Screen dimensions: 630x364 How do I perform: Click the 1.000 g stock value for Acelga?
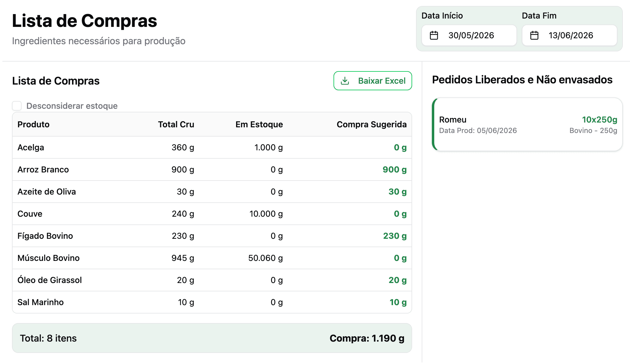269,147
